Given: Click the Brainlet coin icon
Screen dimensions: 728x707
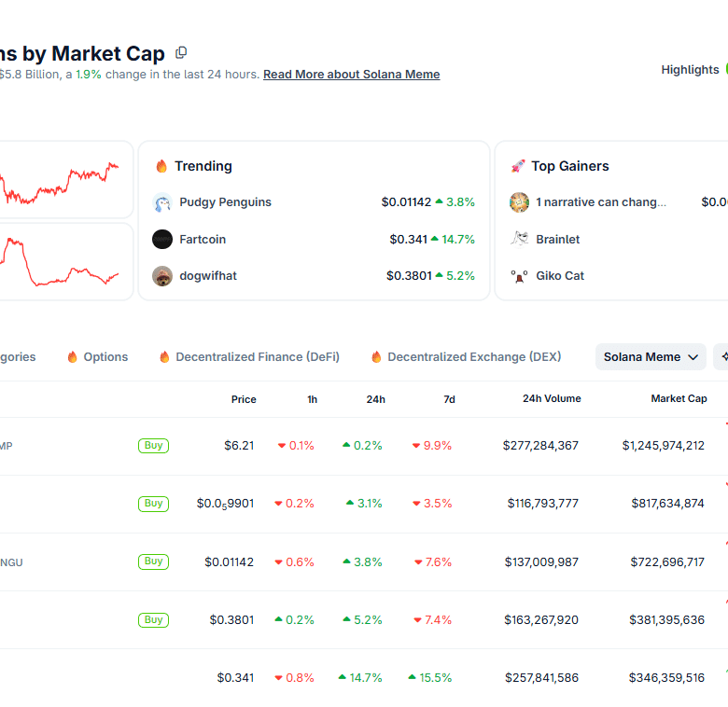Looking at the screenshot, I should [x=520, y=240].
